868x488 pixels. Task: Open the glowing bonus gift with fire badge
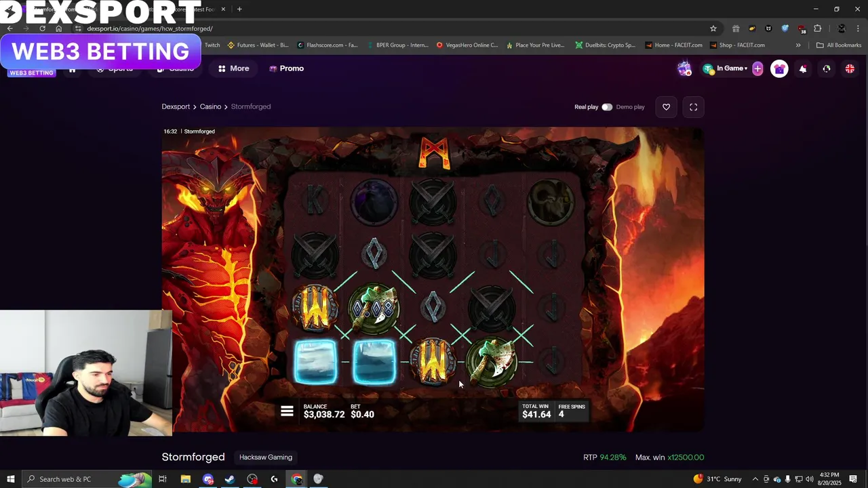[684, 68]
